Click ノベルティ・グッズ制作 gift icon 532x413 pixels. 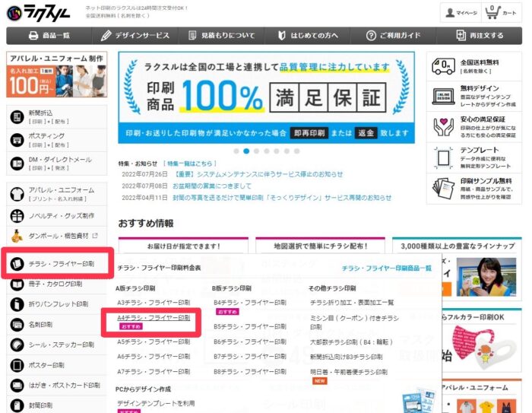(x=17, y=216)
